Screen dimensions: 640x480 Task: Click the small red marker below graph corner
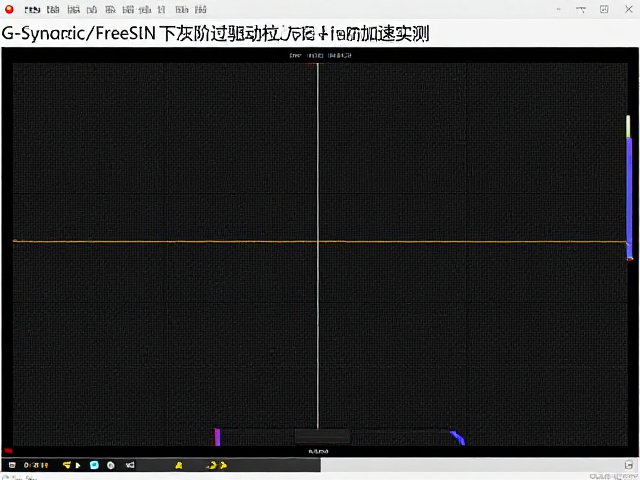pyautogui.click(x=8, y=451)
